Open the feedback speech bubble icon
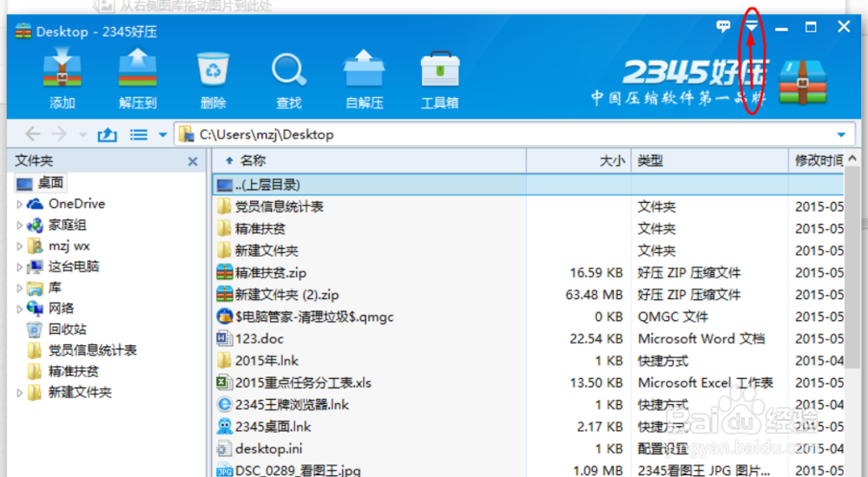The image size is (868, 477). [x=723, y=26]
